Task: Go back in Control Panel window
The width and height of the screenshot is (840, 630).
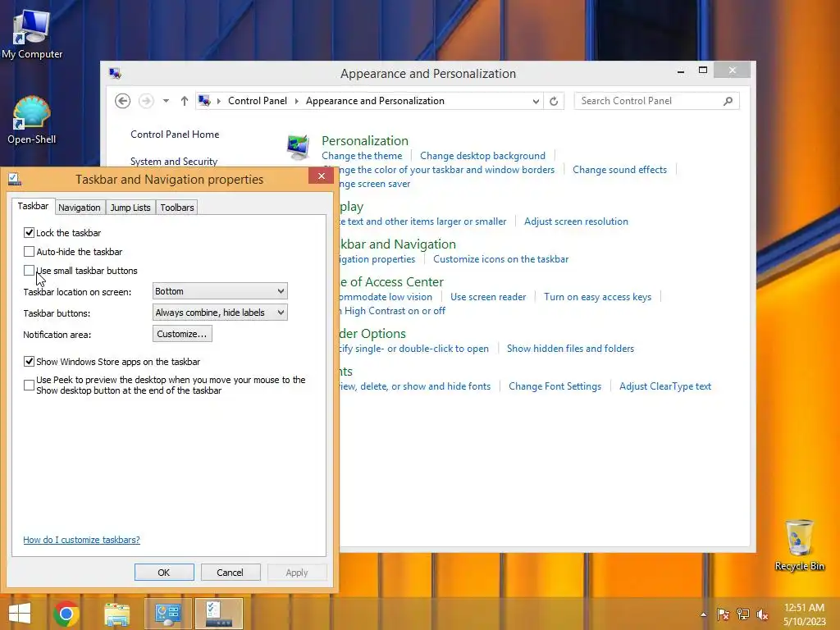Action: tap(123, 101)
